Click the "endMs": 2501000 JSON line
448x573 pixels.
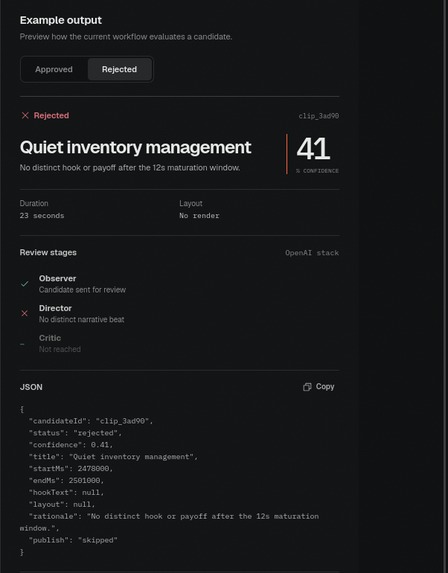click(x=66, y=481)
